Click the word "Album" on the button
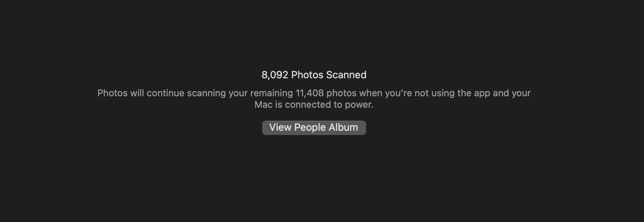The height and width of the screenshot is (222, 644). pyautogui.click(x=343, y=128)
